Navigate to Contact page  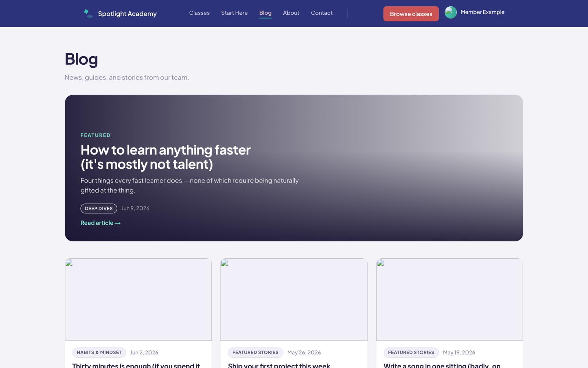(322, 13)
